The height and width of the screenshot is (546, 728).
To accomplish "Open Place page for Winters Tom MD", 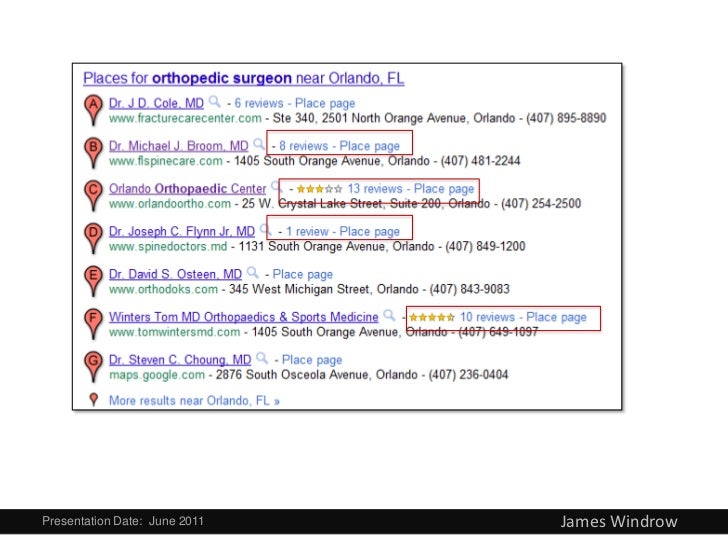I will 556,317.
